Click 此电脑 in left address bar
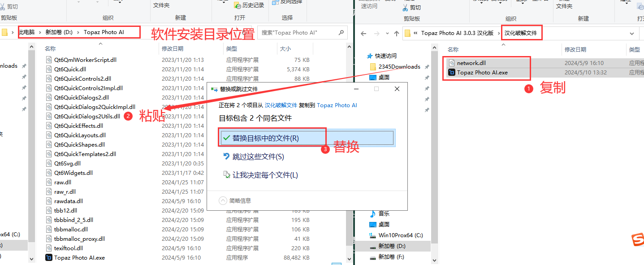Image resolution: width=644 pixels, height=265 pixels. pyautogui.click(x=27, y=32)
